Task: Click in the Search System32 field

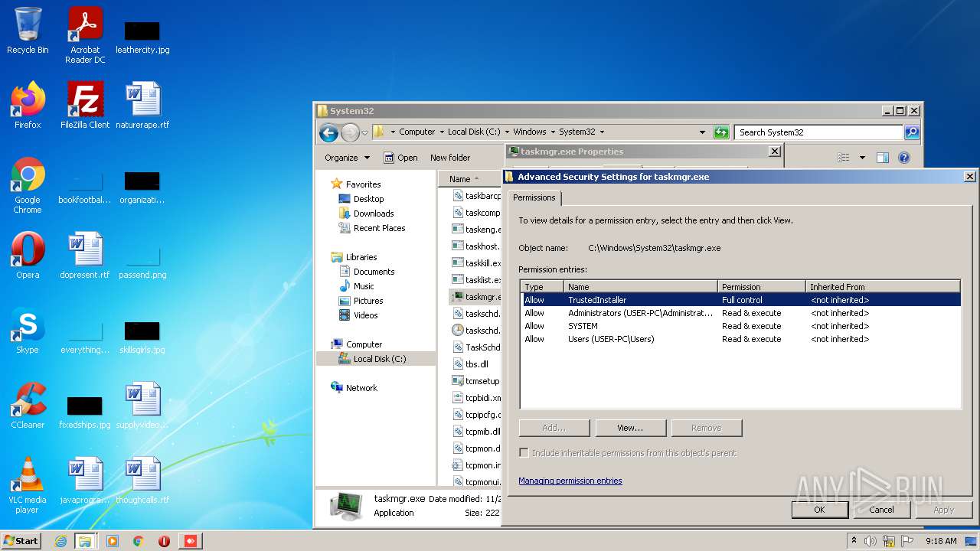Action: [818, 132]
